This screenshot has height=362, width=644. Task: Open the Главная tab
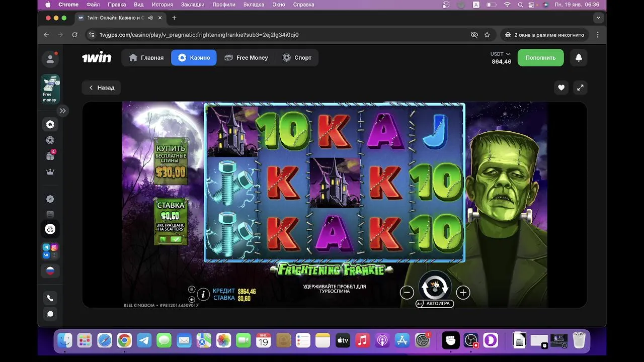tap(146, 58)
